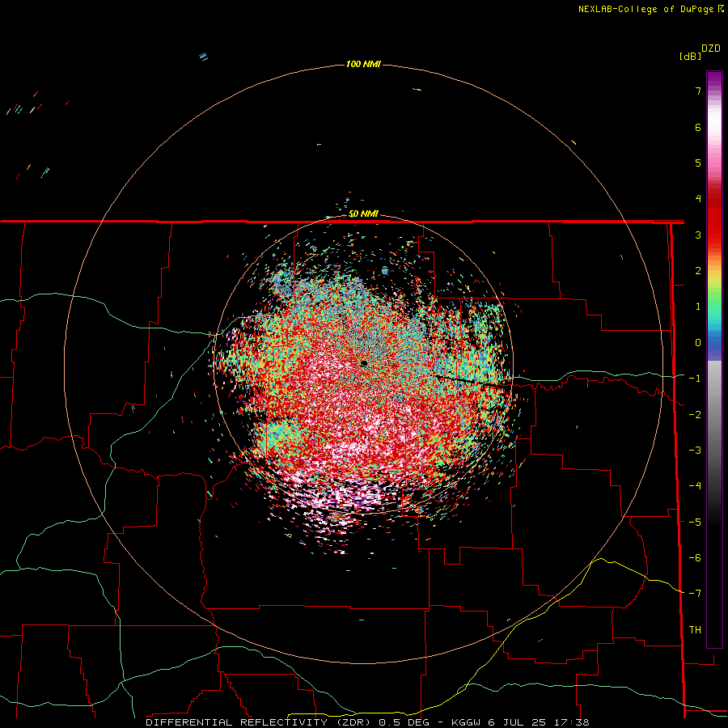This screenshot has height=728, width=728.
Task: Click the 6 dB scale label
Action: pyautogui.click(x=698, y=127)
